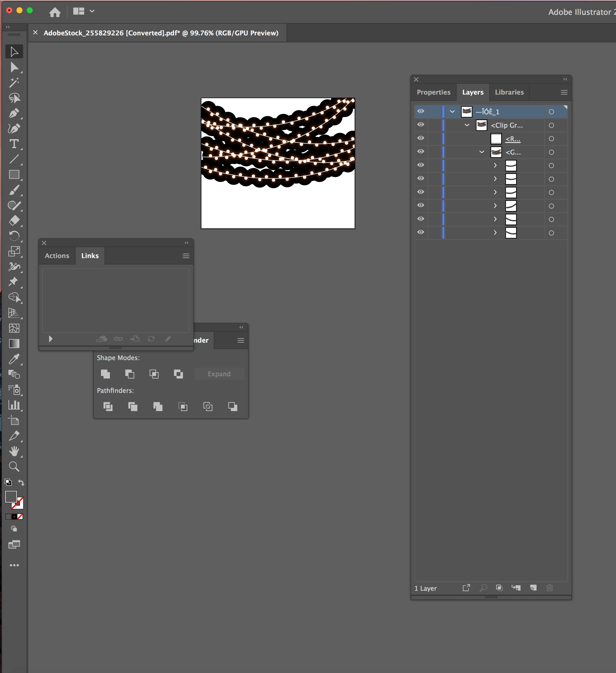Select the Pen tool

(14, 114)
